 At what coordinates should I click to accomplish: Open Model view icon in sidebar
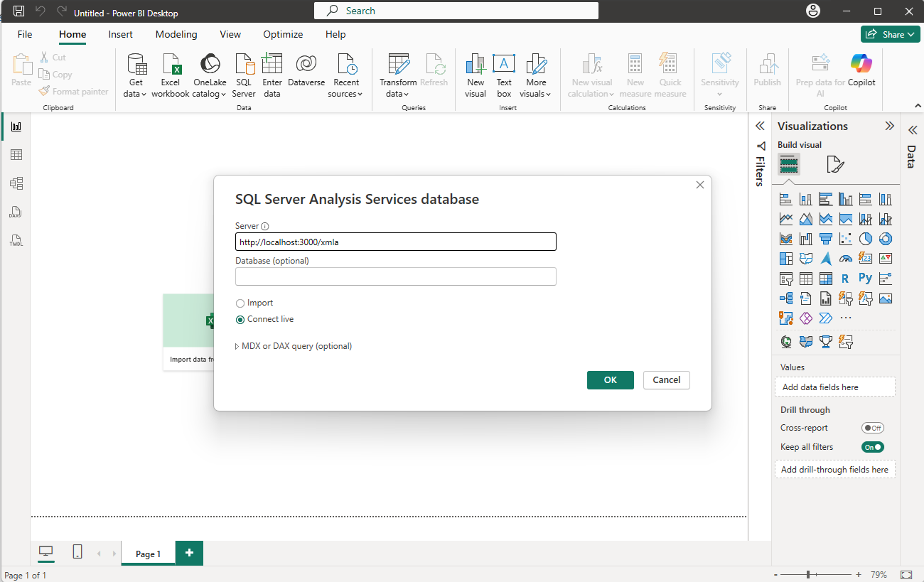(x=16, y=183)
